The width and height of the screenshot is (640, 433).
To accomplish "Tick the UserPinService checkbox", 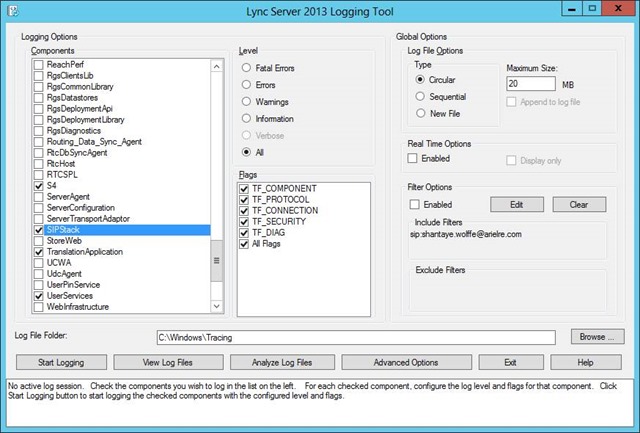I will pos(39,285).
